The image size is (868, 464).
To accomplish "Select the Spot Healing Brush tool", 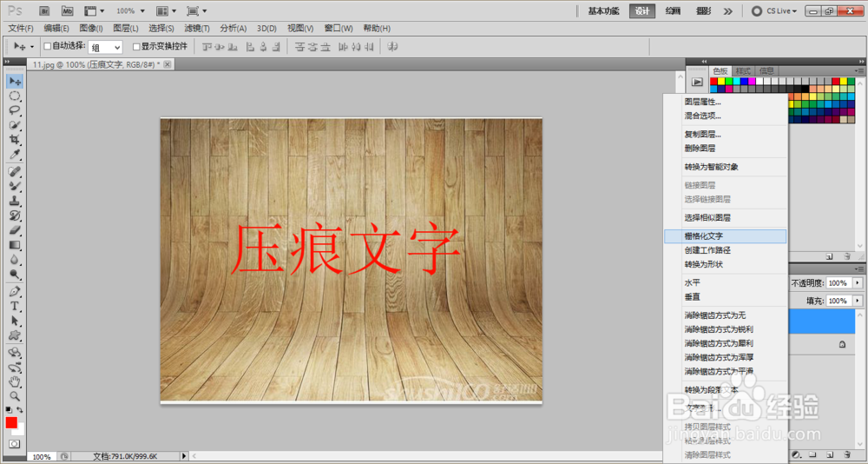I will pos(15,171).
